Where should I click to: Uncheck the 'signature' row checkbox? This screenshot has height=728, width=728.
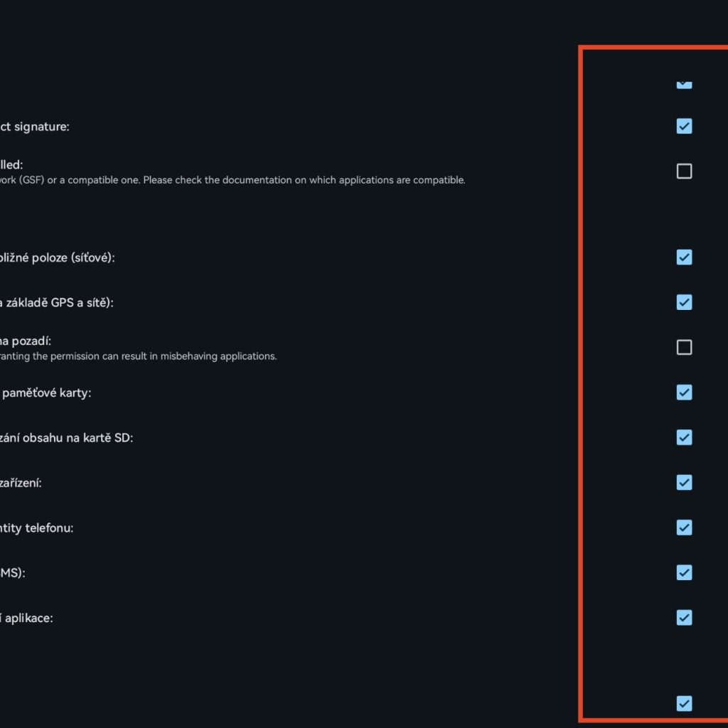[684, 127]
